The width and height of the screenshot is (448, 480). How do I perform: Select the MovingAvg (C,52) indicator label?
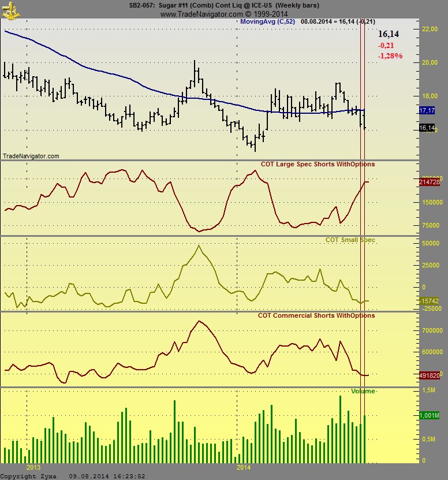267,21
